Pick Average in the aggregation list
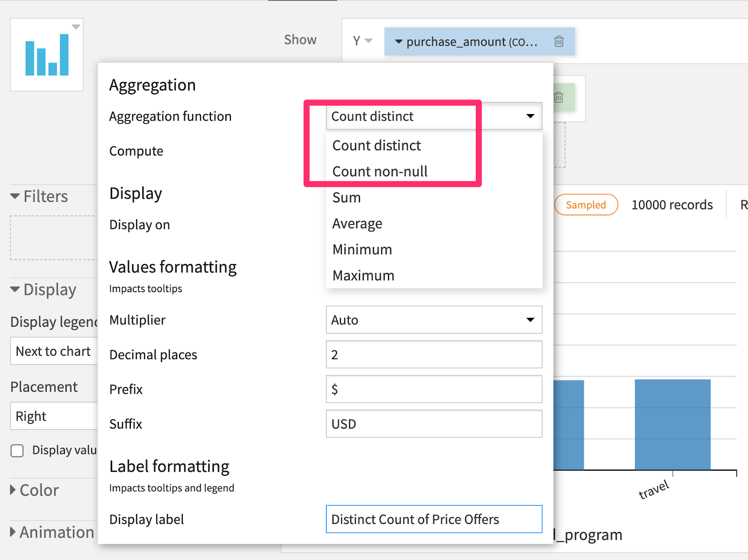The width and height of the screenshot is (748, 560). [357, 224]
